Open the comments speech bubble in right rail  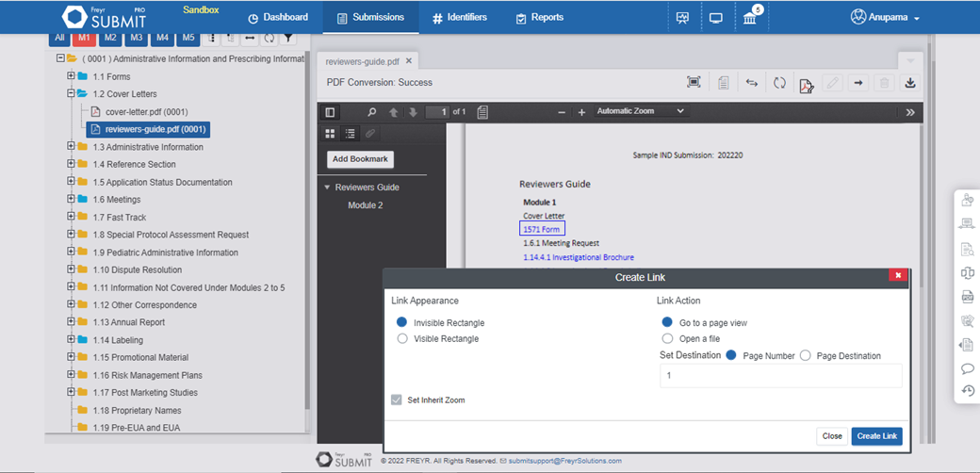tap(967, 368)
